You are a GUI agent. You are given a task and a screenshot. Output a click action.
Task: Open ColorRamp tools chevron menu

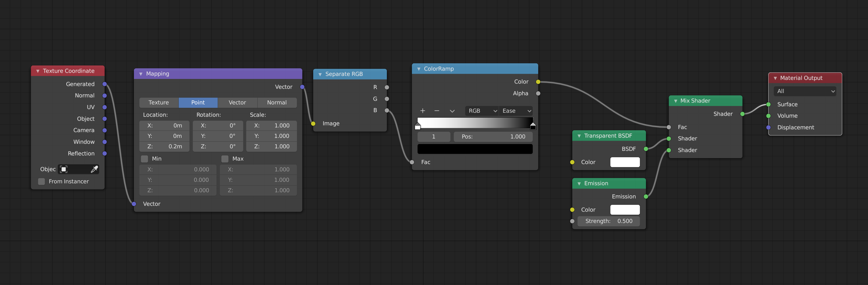452,111
